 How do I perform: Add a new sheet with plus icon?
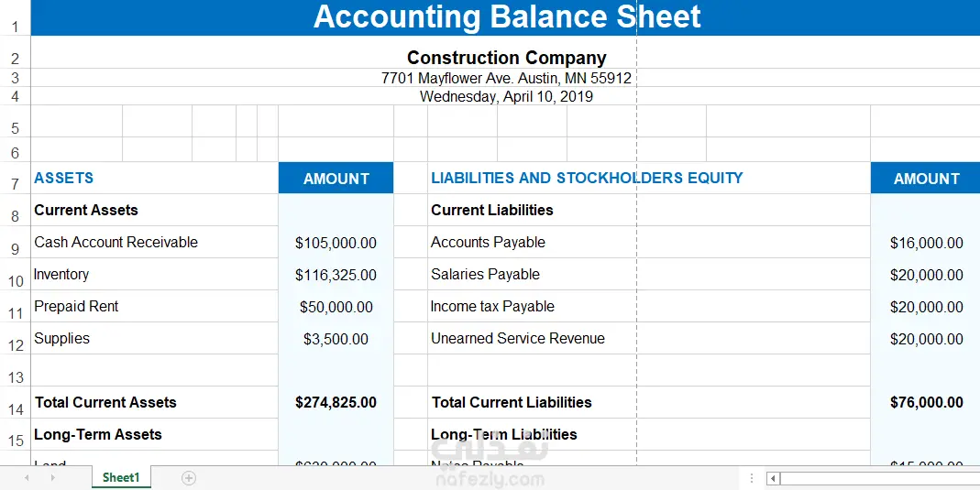(x=189, y=478)
